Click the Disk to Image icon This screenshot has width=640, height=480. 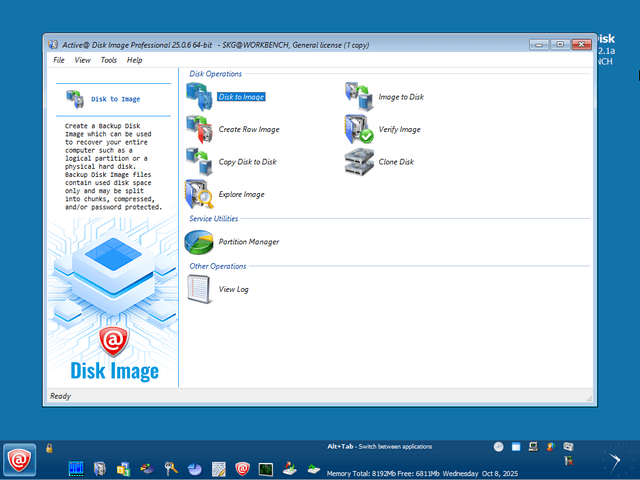pyautogui.click(x=199, y=97)
